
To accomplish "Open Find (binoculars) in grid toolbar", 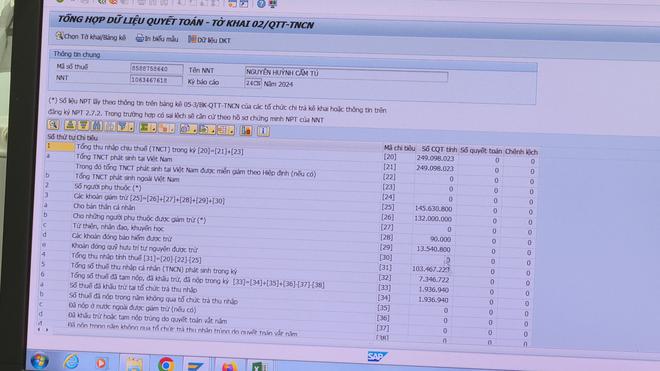I will pos(97,125).
